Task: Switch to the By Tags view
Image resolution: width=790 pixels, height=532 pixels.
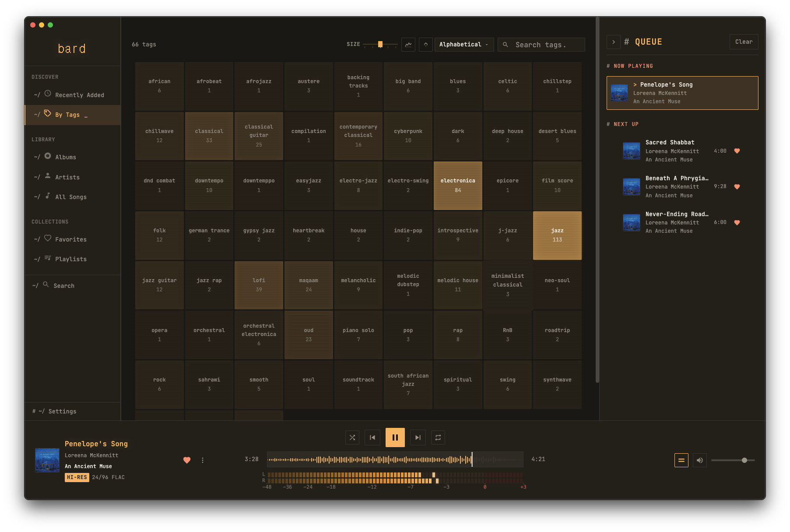Action: (x=67, y=115)
